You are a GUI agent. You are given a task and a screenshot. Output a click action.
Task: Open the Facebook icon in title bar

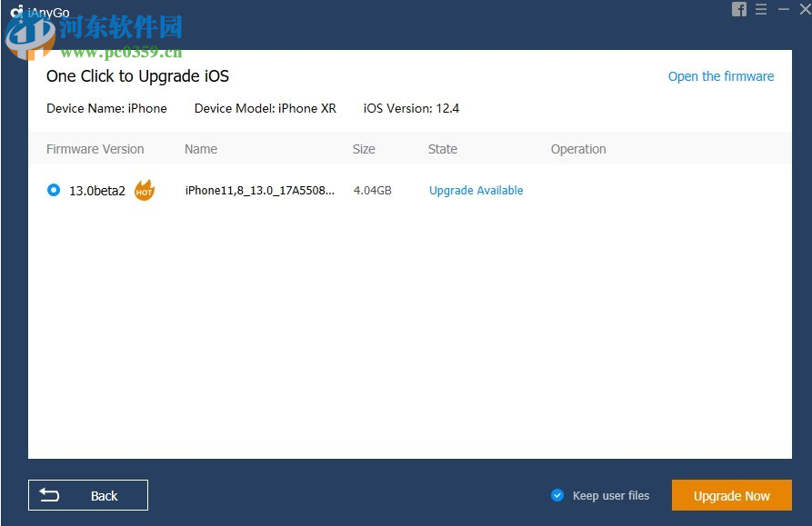pos(739,9)
